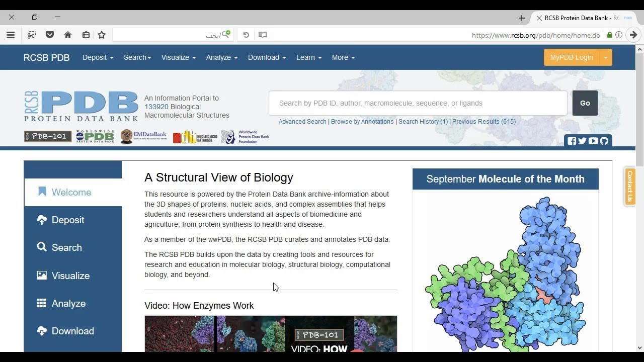Image resolution: width=644 pixels, height=362 pixels.
Task: Select the Visualize sidebar tab
Action: click(x=73, y=276)
